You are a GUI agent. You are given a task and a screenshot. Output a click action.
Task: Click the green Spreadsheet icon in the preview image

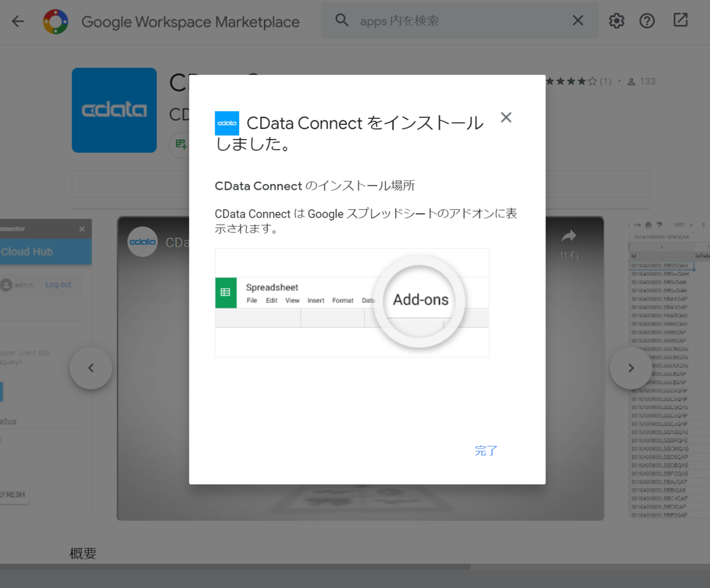pyautogui.click(x=225, y=293)
